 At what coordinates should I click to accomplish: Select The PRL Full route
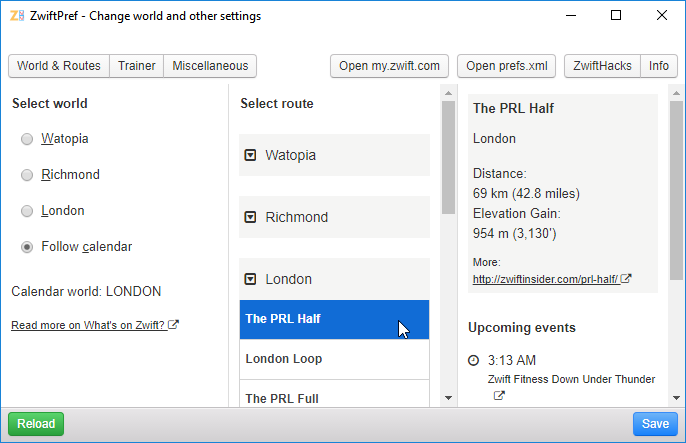point(334,394)
